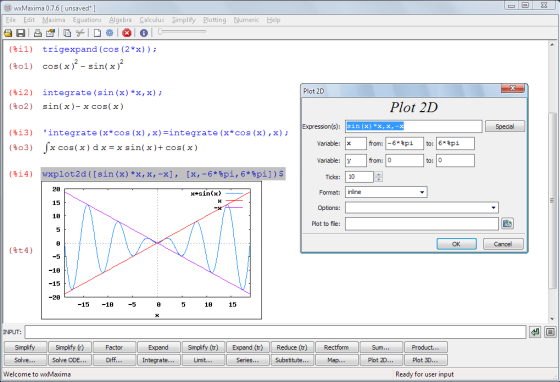Click the document vertical scrollbar
Screen dimensions: 560x382
pyautogui.click(x=552, y=181)
